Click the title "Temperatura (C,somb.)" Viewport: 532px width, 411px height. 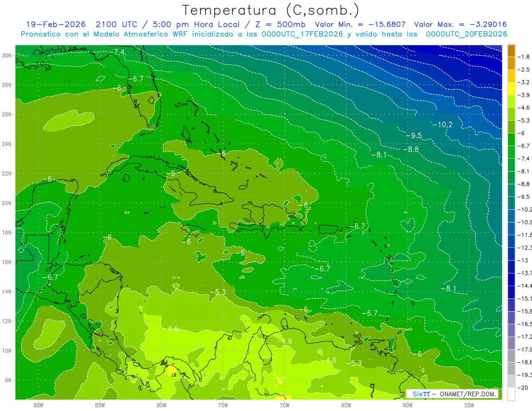coord(270,11)
